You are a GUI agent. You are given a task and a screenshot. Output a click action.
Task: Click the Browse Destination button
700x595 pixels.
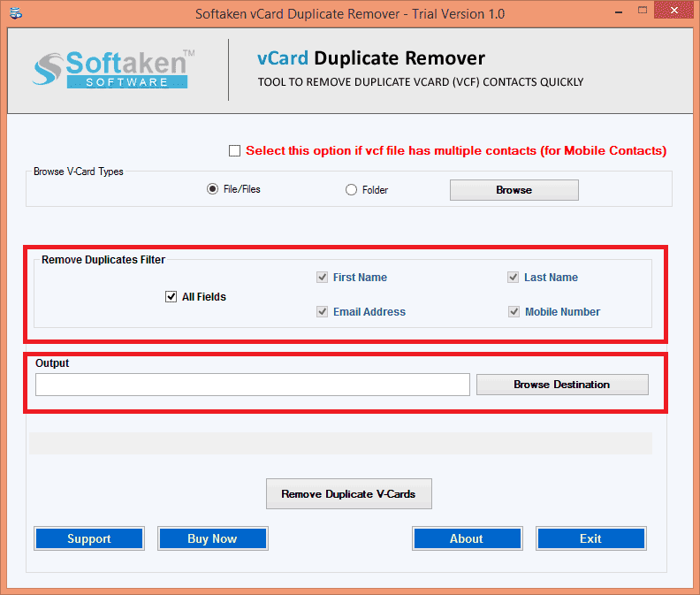coord(562,385)
